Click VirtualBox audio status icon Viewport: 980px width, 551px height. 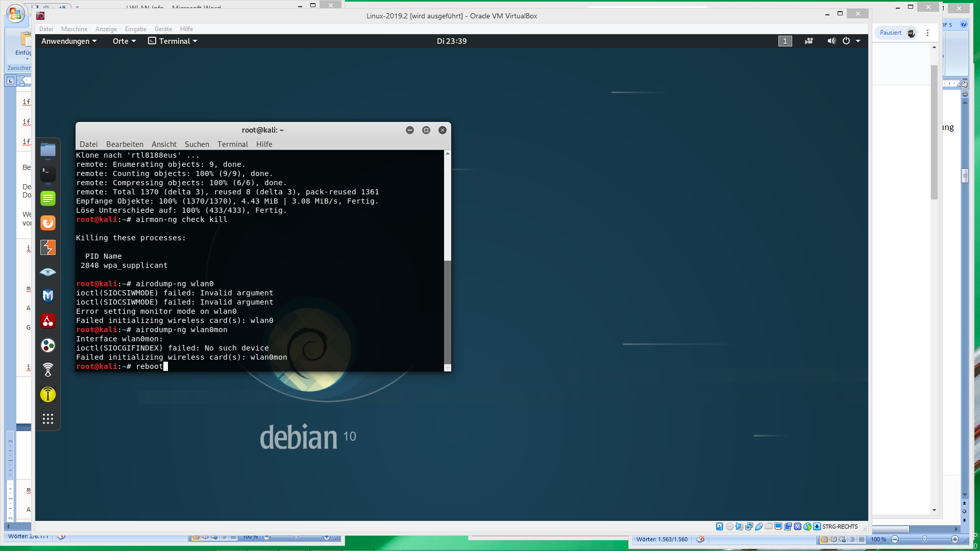coord(739,527)
